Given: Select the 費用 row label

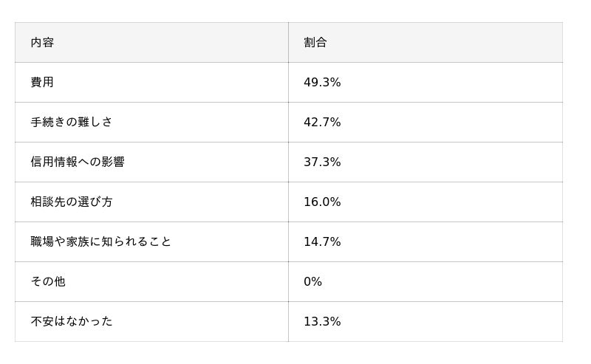Looking at the screenshot, I should (x=42, y=83).
